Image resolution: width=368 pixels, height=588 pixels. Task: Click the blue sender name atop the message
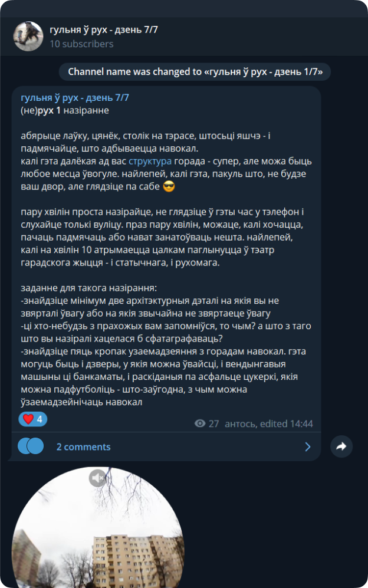click(75, 98)
